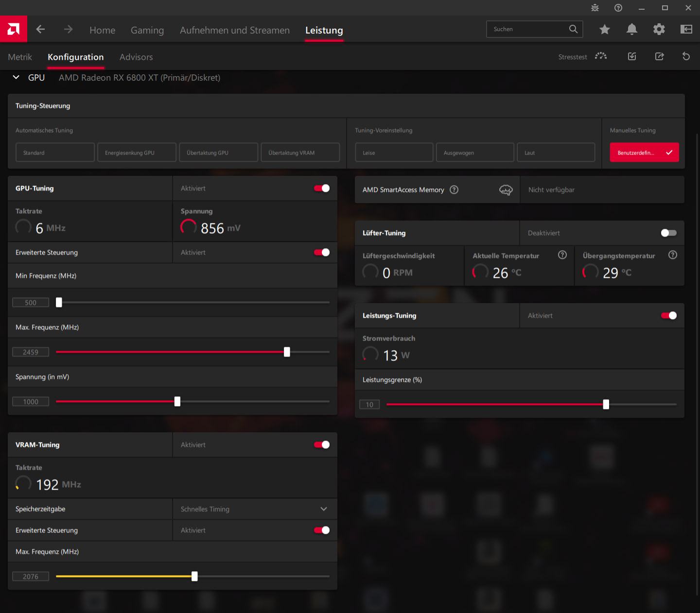Image resolution: width=700 pixels, height=613 pixels.
Task: Click the Max. Frequenz GPU slider handle
Action: click(x=287, y=352)
